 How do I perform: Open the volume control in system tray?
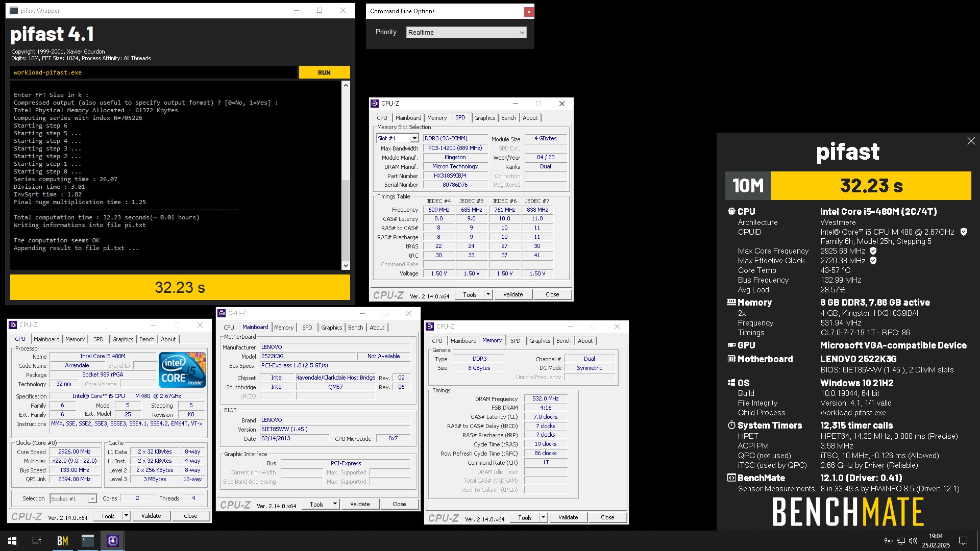(x=913, y=541)
